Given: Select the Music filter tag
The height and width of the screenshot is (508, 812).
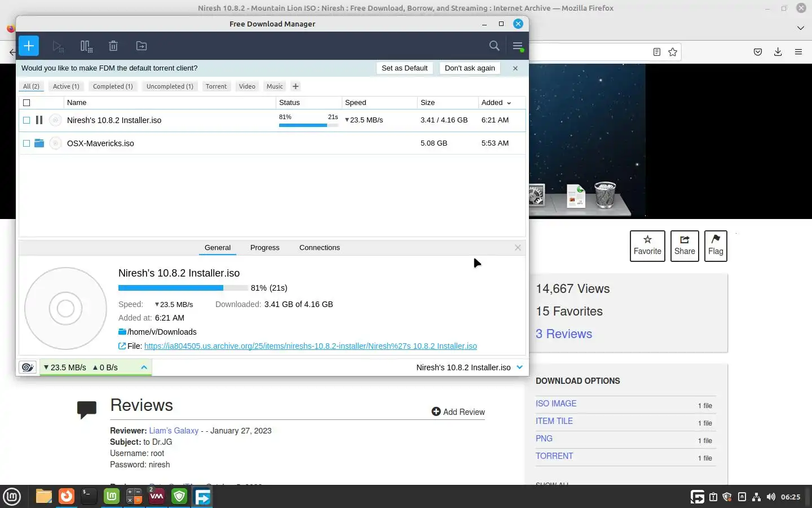Looking at the screenshot, I should (275, 86).
